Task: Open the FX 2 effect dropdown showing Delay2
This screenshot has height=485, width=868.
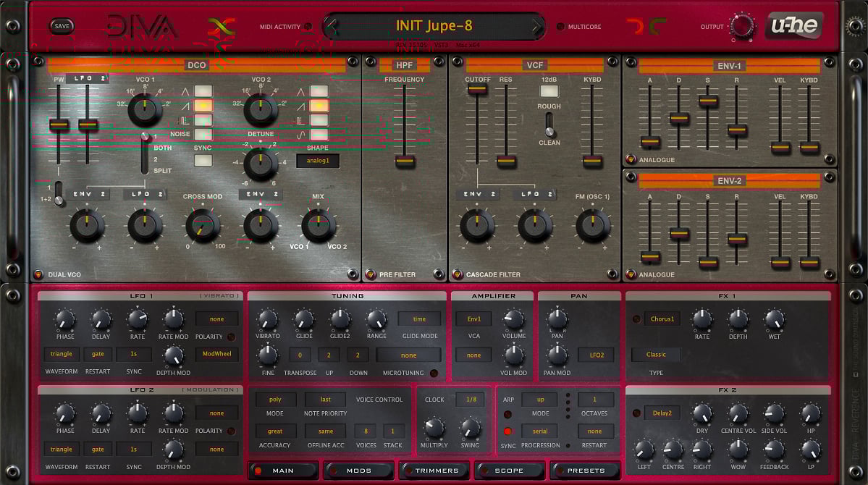Action: coord(662,413)
